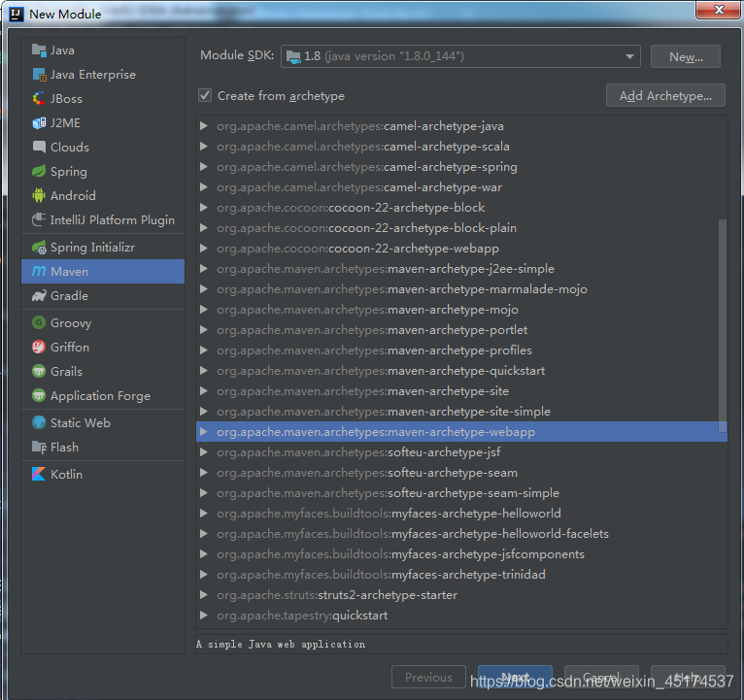The width and height of the screenshot is (744, 700).
Task: Close the New Module dialog
Action: [x=719, y=10]
